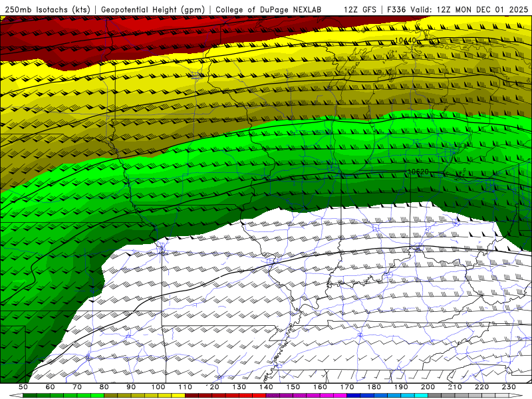The image size is (532, 399).
Task: Click the "College of DuPage NEXLAB" header label
Action: coord(269,10)
